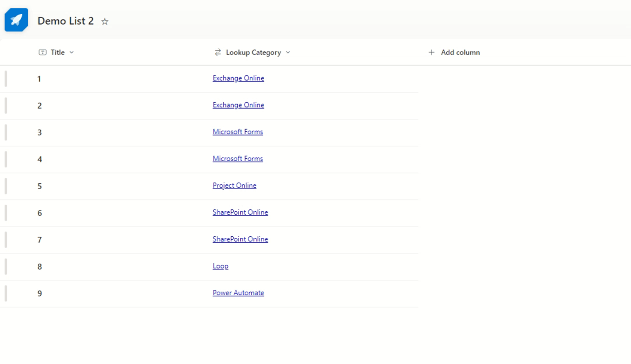Select the item titled 6

click(x=40, y=213)
